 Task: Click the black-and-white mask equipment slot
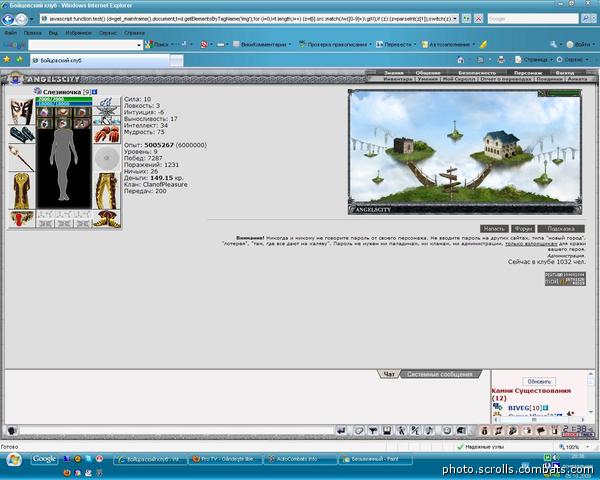[x=22, y=111]
